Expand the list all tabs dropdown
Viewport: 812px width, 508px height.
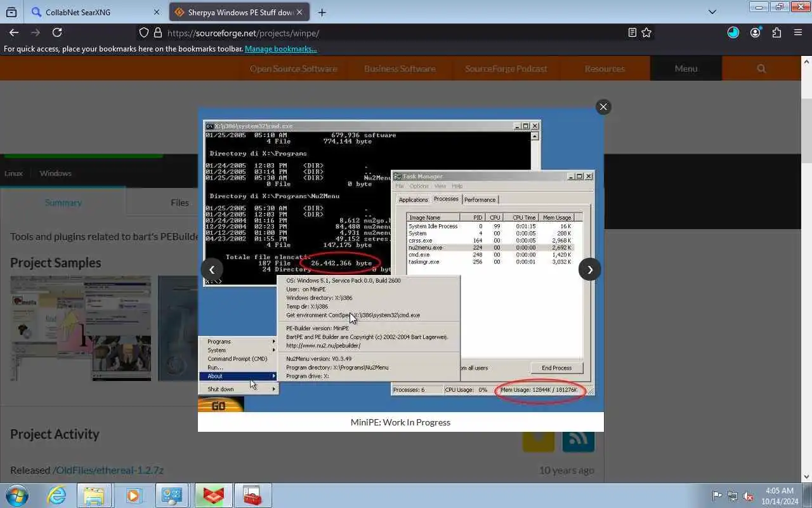(712, 12)
